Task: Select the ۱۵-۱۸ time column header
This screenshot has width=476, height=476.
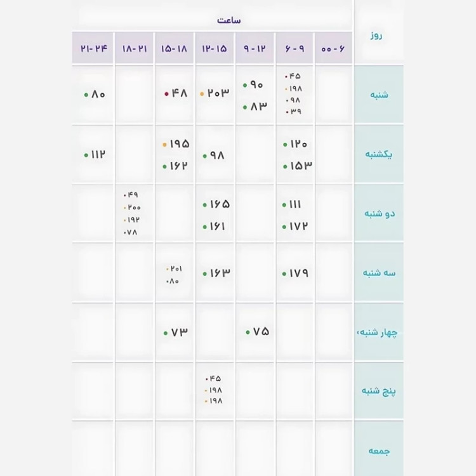Action: tap(175, 48)
